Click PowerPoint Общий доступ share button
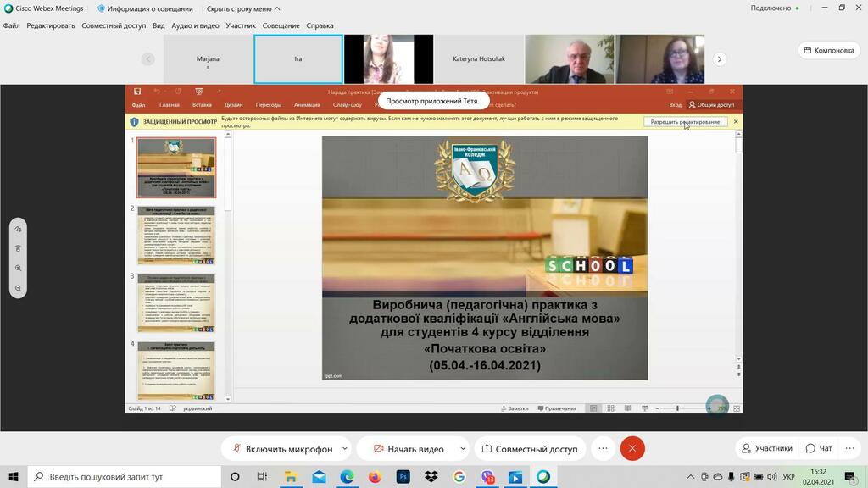The image size is (868, 488). click(711, 104)
